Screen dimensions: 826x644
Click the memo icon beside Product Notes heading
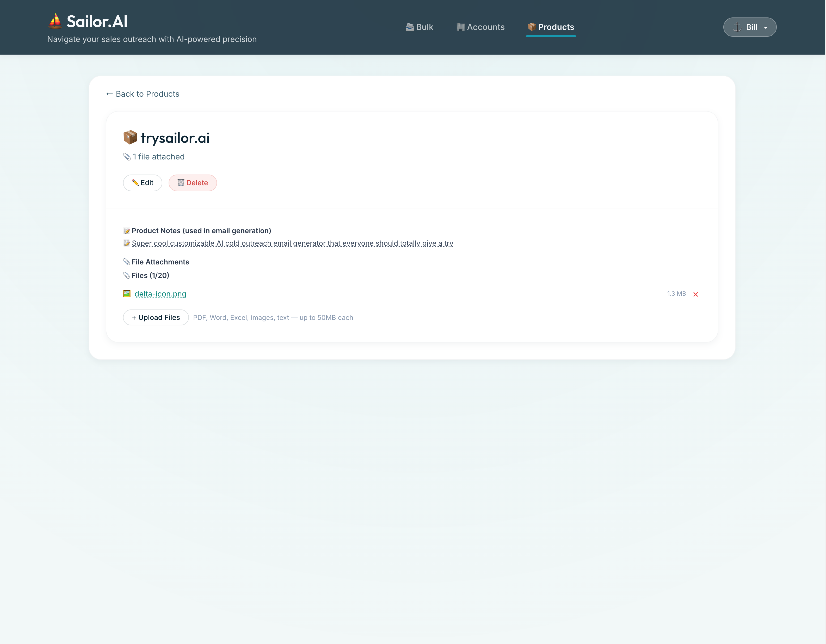pyautogui.click(x=127, y=231)
